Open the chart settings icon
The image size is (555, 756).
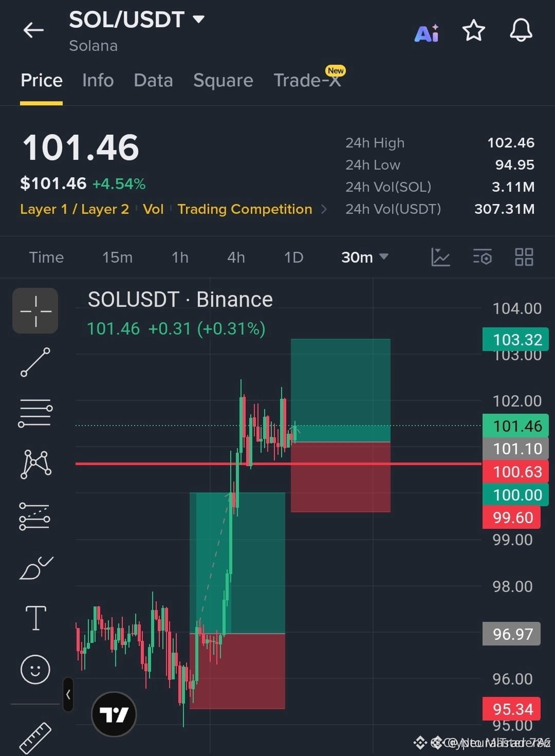[x=482, y=257]
